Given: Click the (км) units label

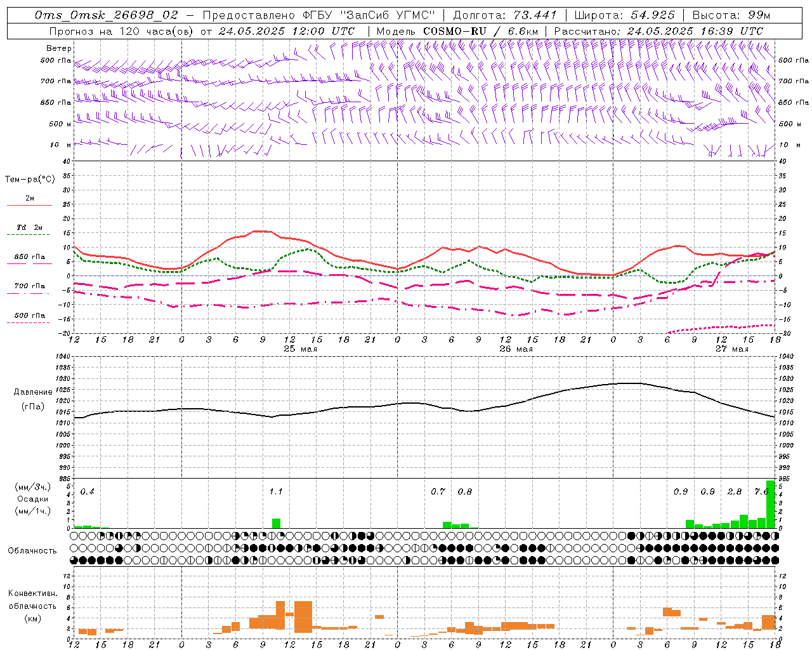Looking at the screenshot, I should tap(32, 618).
